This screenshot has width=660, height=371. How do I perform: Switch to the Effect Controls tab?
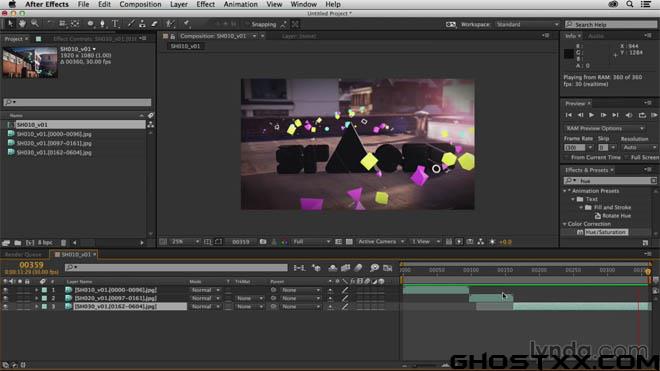pyautogui.click(x=95, y=39)
